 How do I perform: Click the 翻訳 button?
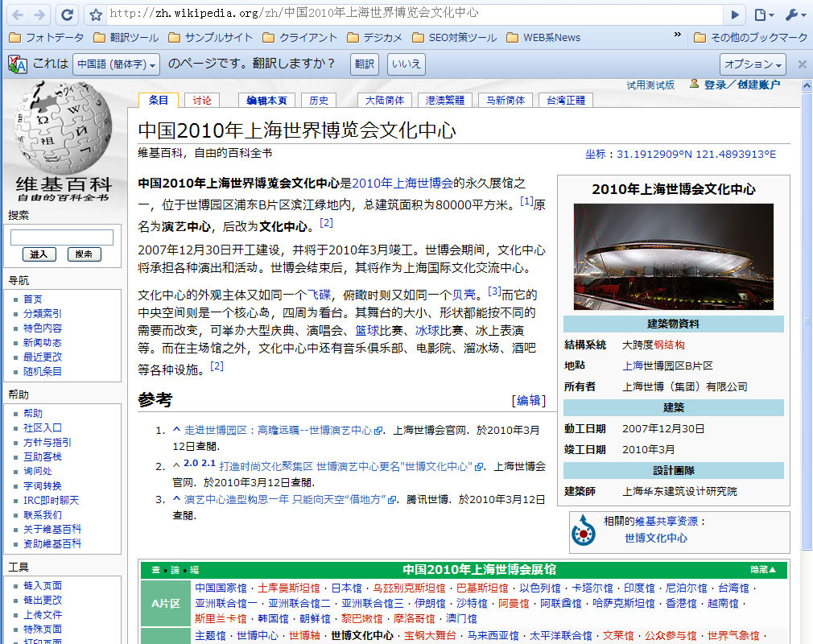365,64
